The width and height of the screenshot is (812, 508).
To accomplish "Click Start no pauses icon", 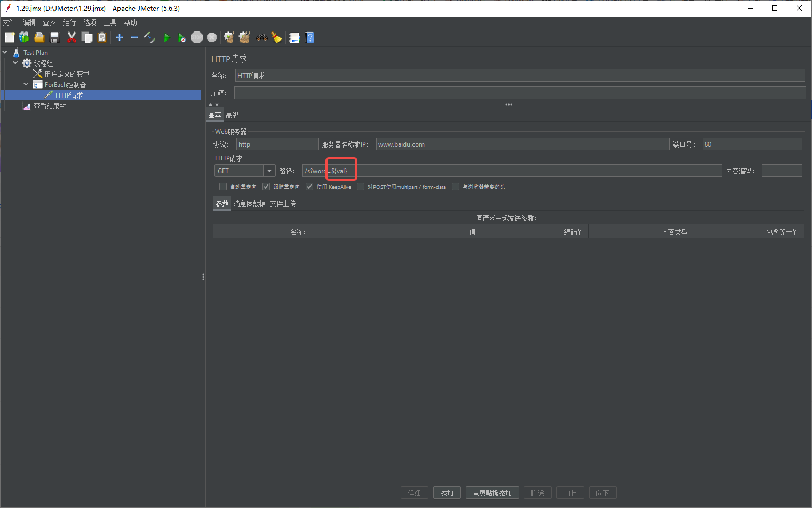I will tap(182, 37).
